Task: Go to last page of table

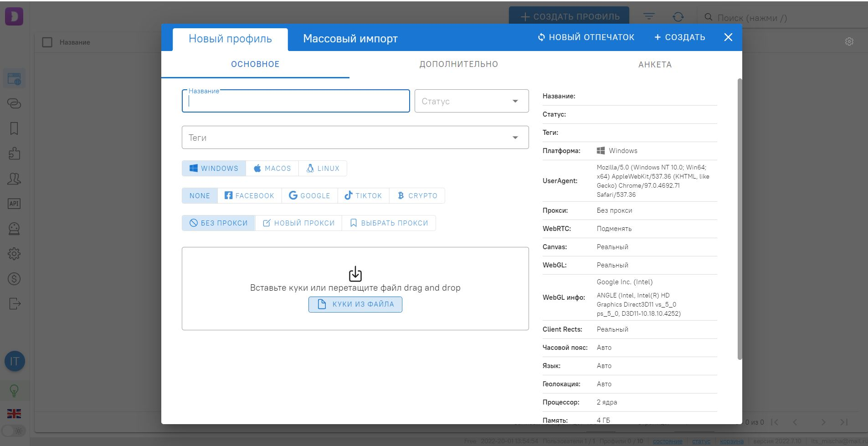Action: [844, 422]
